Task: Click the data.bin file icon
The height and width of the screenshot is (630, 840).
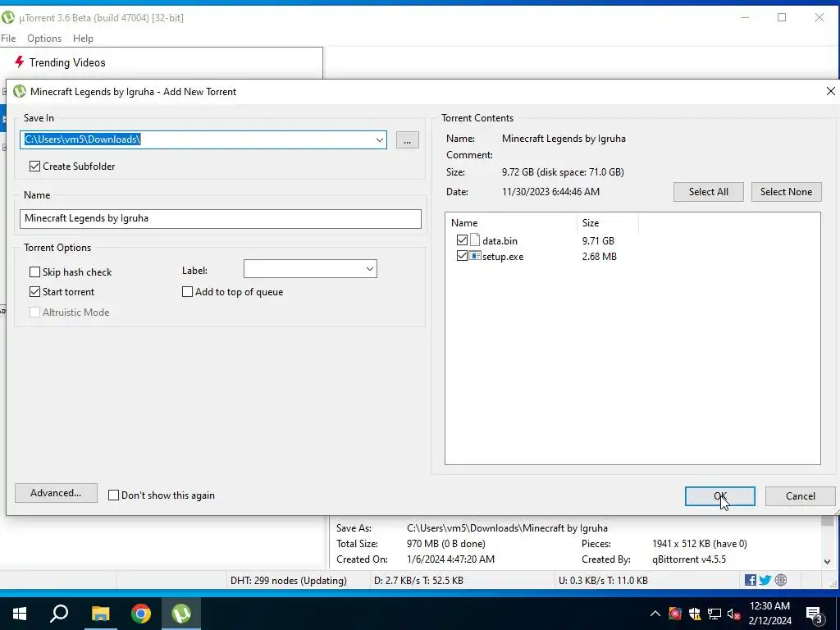Action: pyautogui.click(x=475, y=240)
